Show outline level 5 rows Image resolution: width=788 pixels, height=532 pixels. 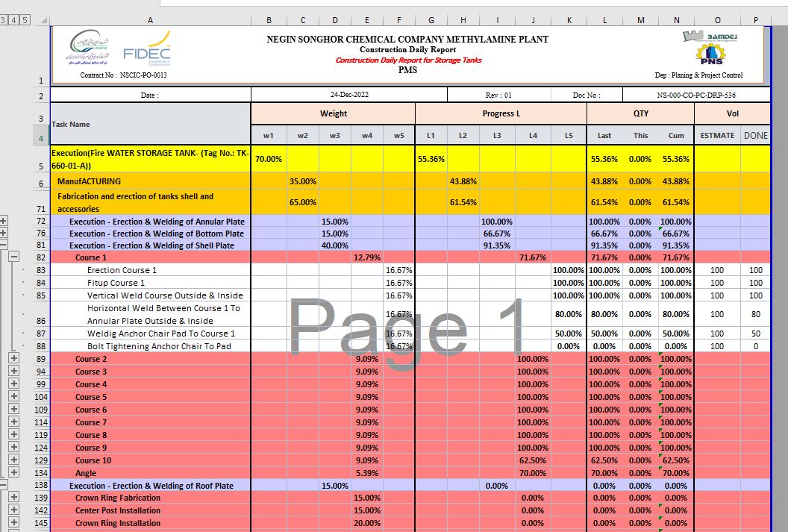click(x=25, y=19)
